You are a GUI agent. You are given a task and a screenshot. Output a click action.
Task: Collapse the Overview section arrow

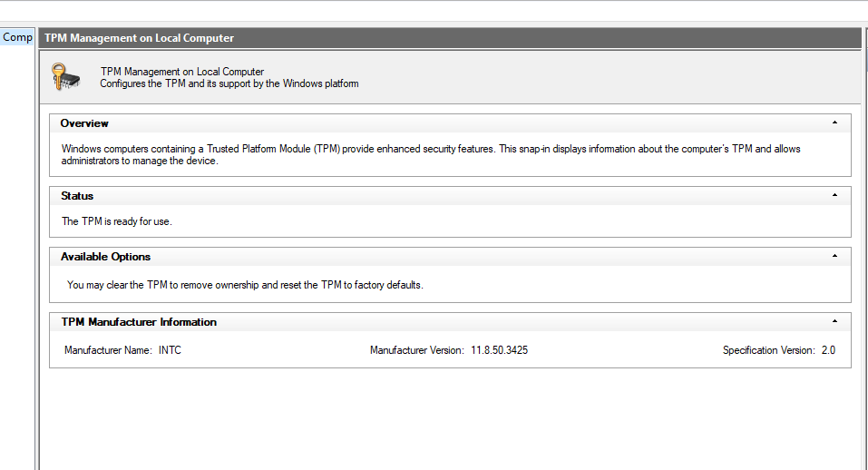pyautogui.click(x=834, y=122)
